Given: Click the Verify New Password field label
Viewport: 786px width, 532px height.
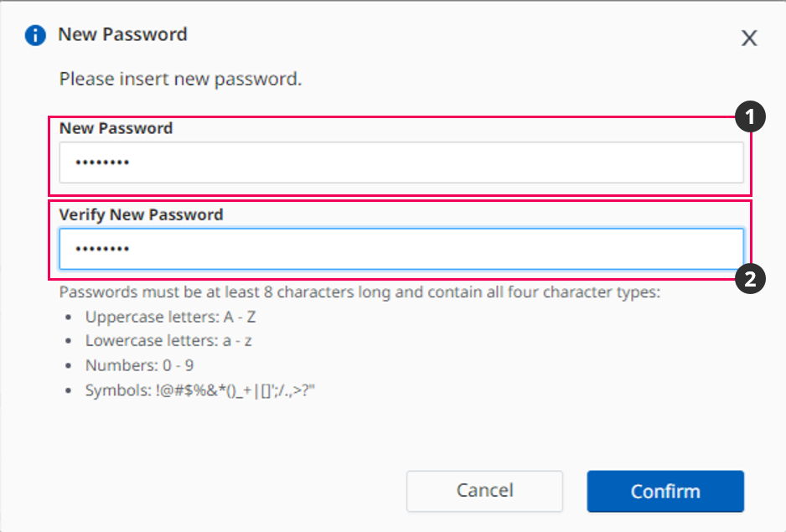Looking at the screenshot, I should 141,214.
